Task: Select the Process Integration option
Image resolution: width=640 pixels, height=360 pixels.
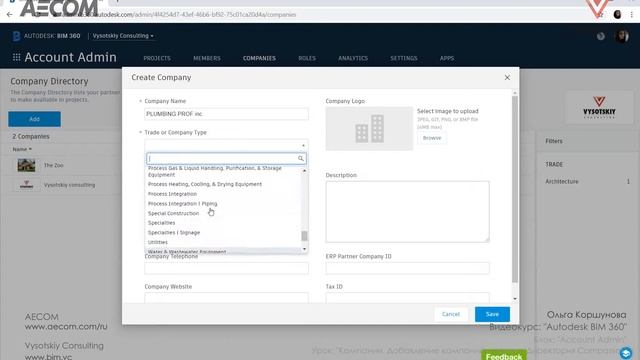Action: click(223, 194)
